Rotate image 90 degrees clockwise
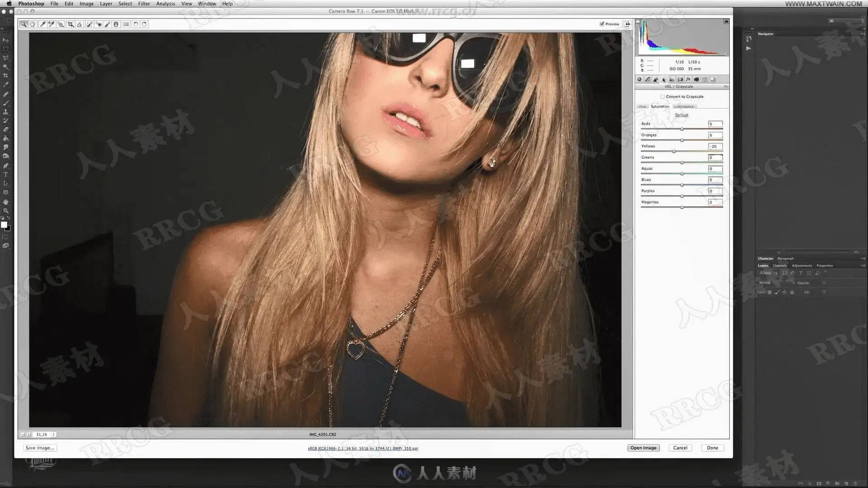The width and height of the screenshot is (868, 488). pyautogui.click(x=144, y=24)
